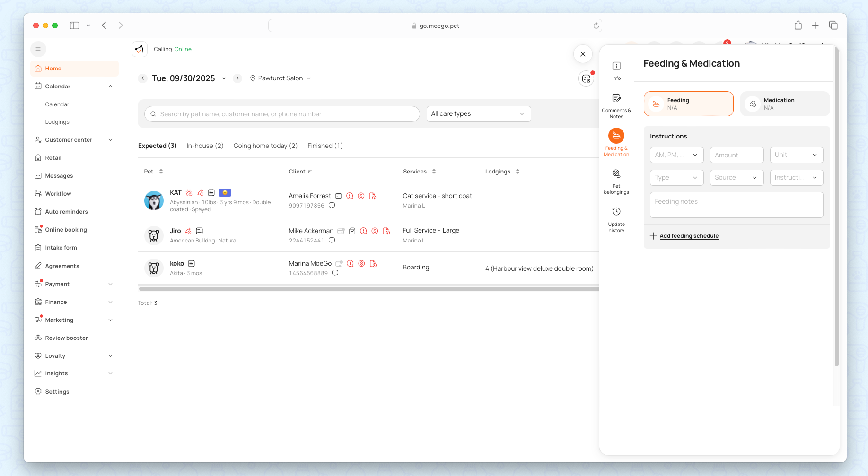Viewport: 868px width, 476px height.
Task: Click Add feeding schedule link
Action: [689, 236]
